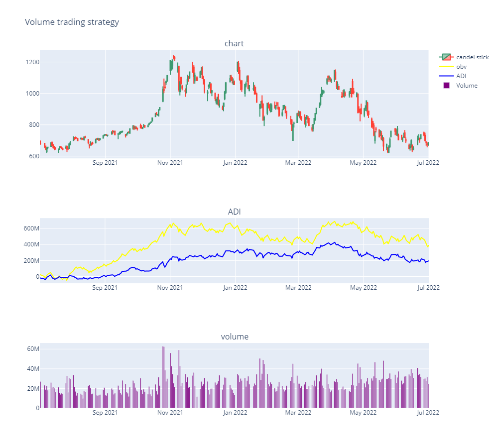Click the purple Volume square in legend
Viewport: 498px width, 448px height.
coord(446,86)
